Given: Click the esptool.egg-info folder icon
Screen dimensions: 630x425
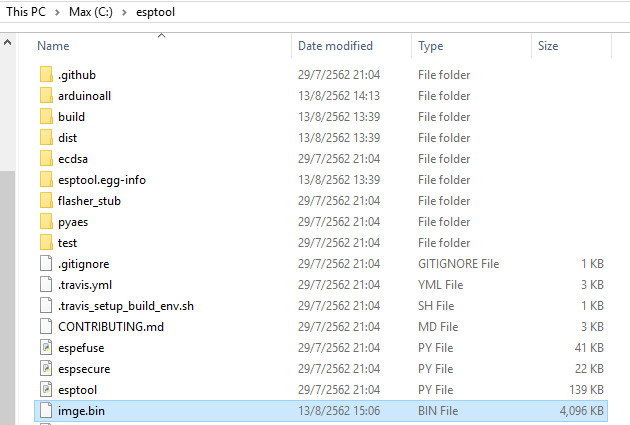Looking at the screenshot, I should (46, 180).
